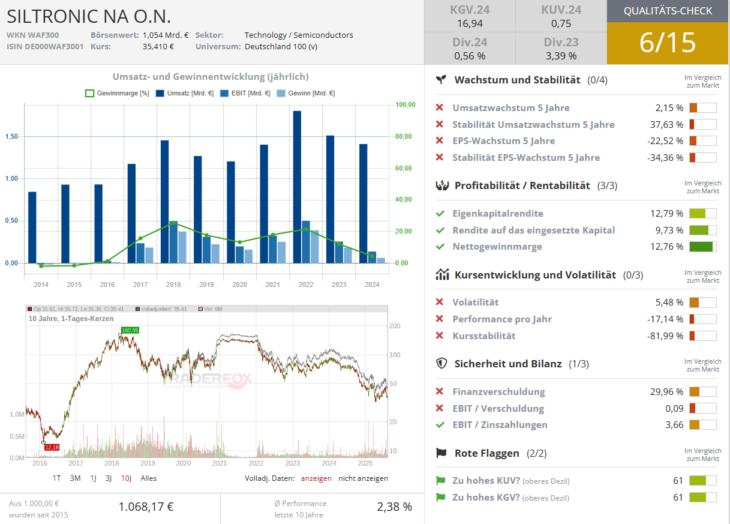This screenshot has height=524, width=730.
Task: Click the Kurs 35,410 € value
Action: pyautogui.click(x=158, y=47)
